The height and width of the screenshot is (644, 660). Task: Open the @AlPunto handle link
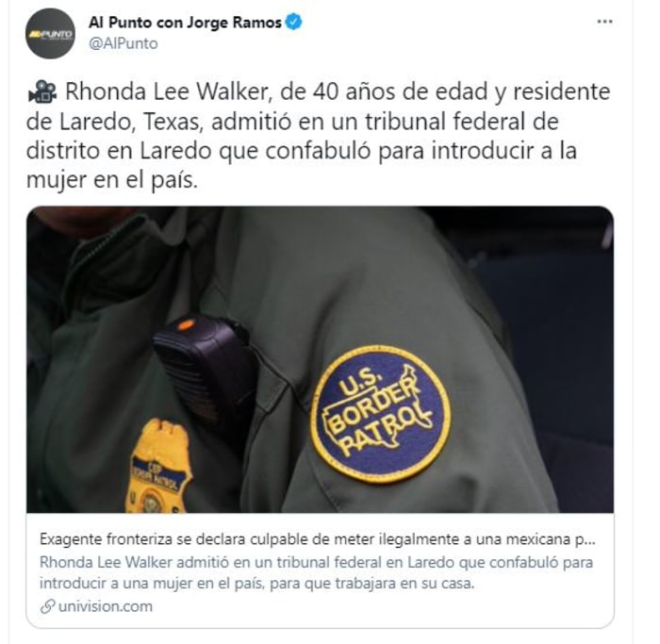coord(124,43)
